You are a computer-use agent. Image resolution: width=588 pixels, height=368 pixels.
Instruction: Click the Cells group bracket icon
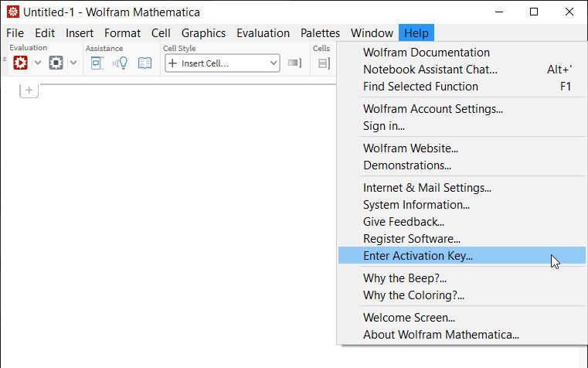click(324, 63)
